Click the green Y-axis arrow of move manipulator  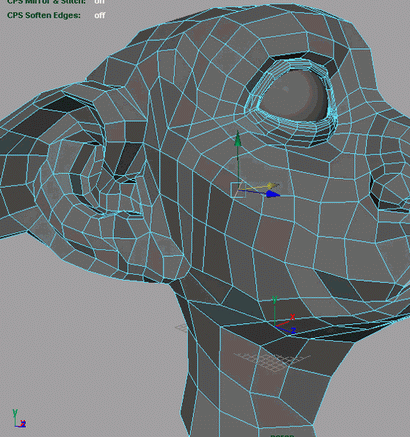[238, 138]
